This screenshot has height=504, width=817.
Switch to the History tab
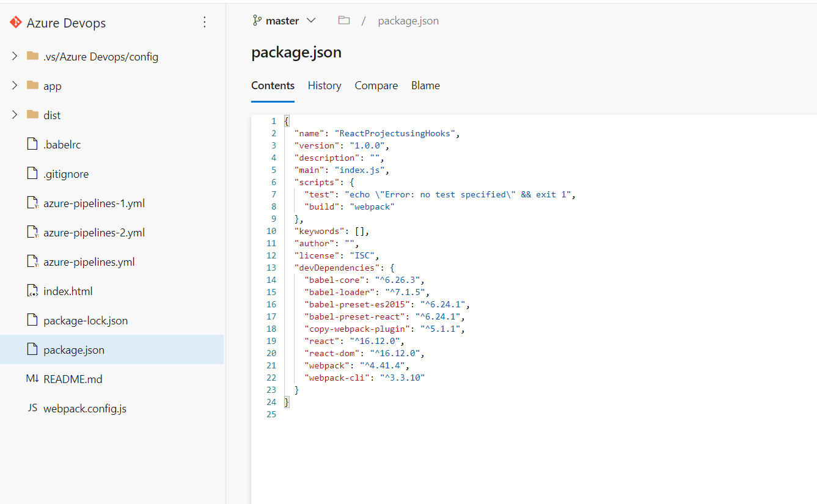point(324,86)
